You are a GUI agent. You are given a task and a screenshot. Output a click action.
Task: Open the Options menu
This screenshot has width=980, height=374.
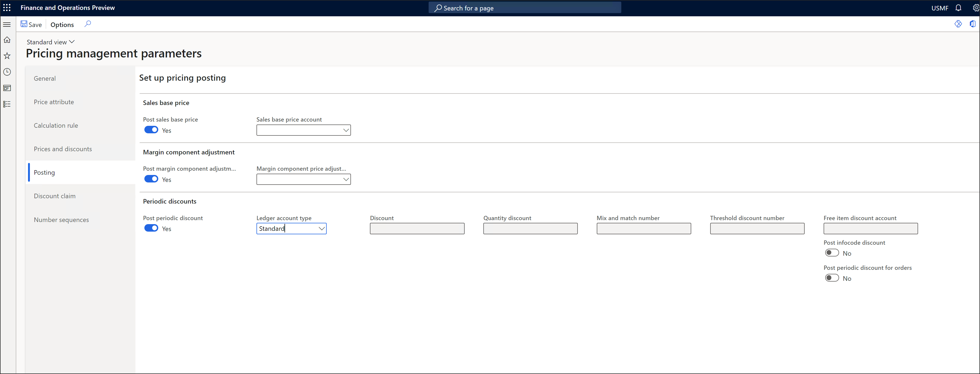pyautogui.click(x=62, y=24)
